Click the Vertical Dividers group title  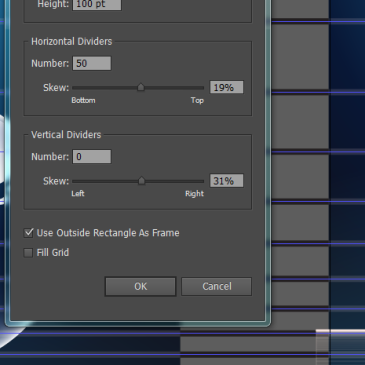click(x=66, y=135)
